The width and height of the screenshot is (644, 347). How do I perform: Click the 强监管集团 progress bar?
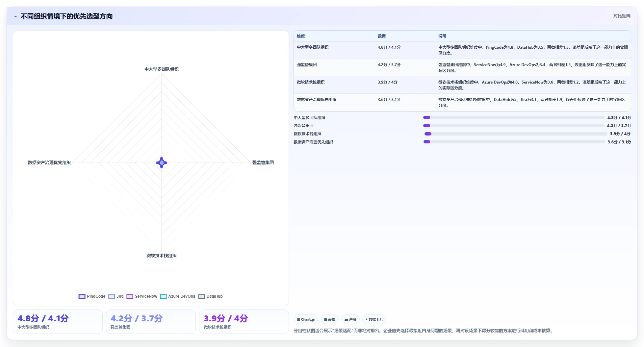pyautogui.click(x=514, y=126)
